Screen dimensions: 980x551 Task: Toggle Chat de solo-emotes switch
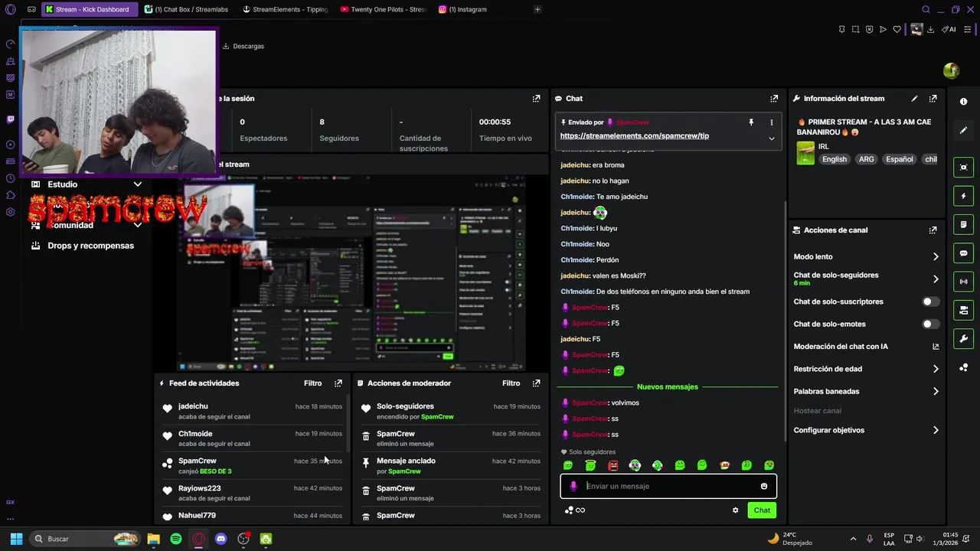930,324
